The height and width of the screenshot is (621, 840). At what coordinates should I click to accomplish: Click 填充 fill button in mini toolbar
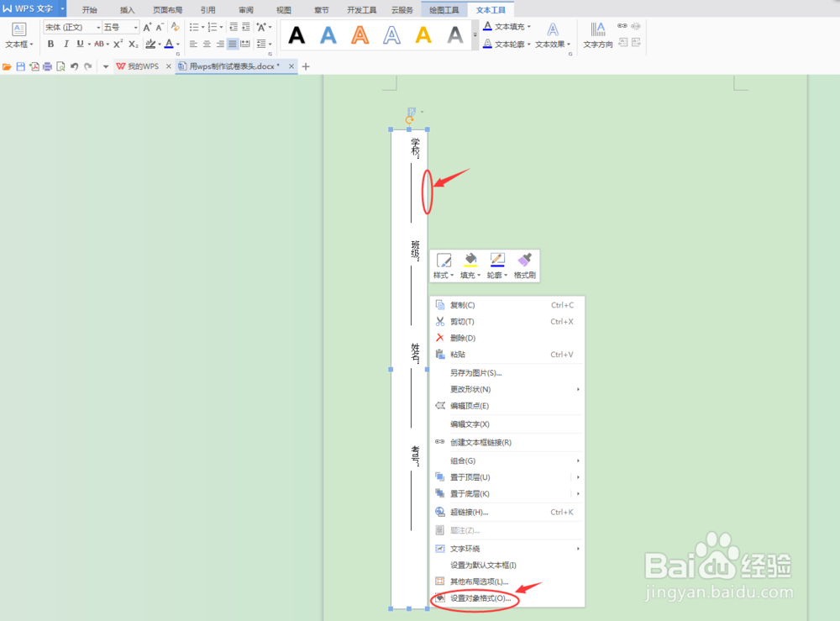coord(470,266)
